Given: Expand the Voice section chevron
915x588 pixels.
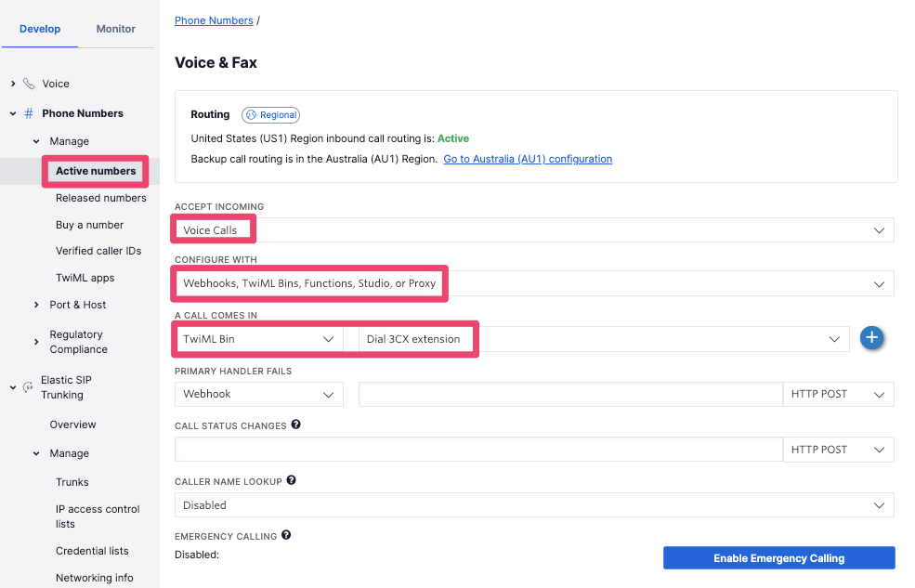Looking at the screenshot, I should coord(13,84).
